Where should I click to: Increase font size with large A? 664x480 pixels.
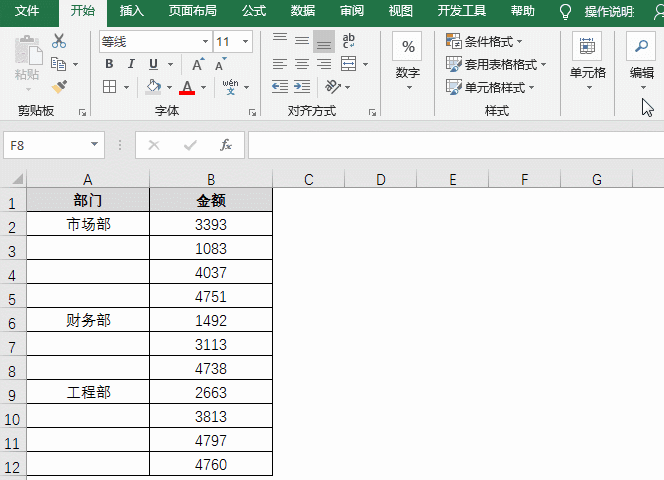tap(197, 64)
